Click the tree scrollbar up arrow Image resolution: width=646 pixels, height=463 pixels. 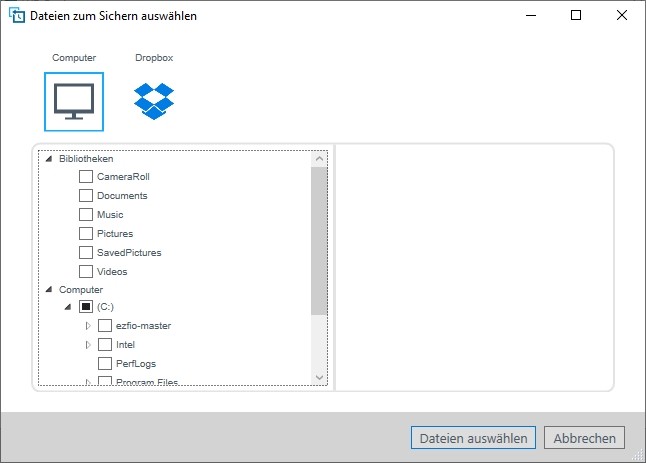click(319, 159)
